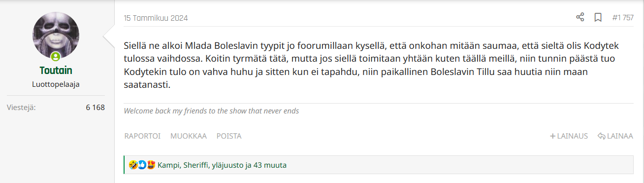
Task: Reply quoting this post via LAINAA
Action: tap(615, 136)
